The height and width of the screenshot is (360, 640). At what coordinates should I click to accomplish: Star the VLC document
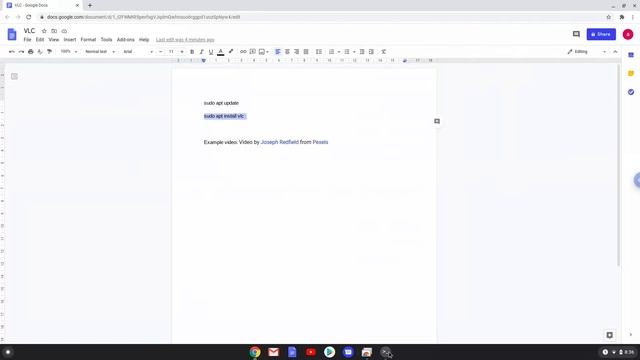(44, 31)
